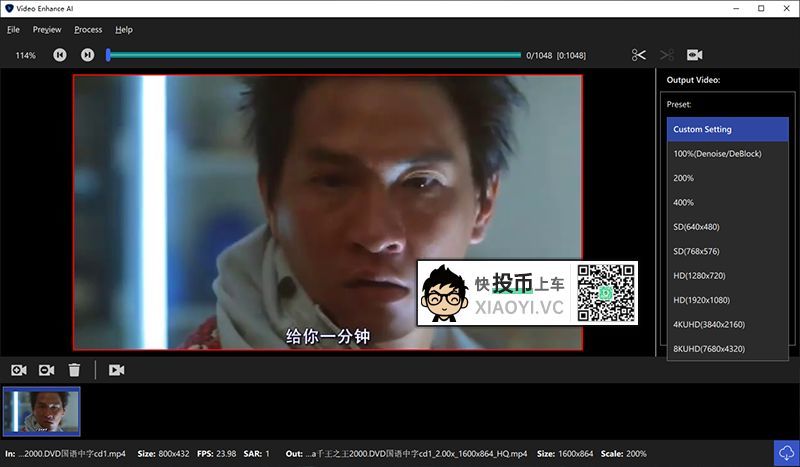
Task: Open the Process menu
Action: pyautogui.click(x=88, y=30)
